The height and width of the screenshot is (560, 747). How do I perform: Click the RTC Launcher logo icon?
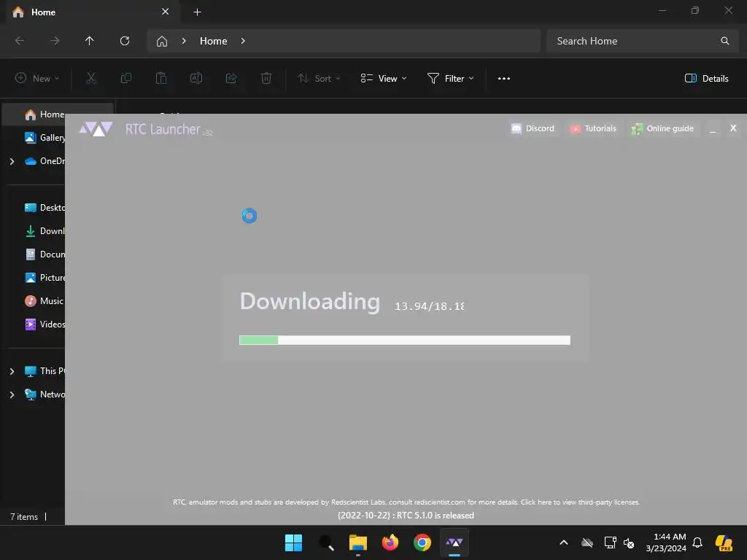[x=96, y=128]
